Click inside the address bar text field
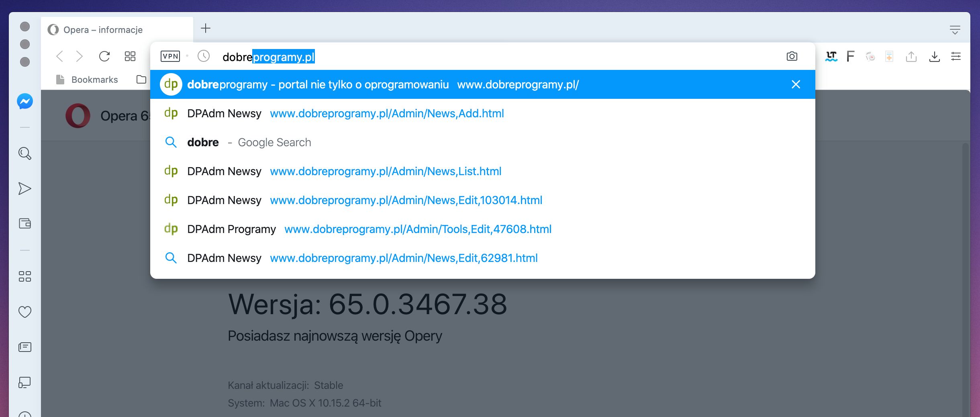Viewport: 980px width, 417px height. 498,57
